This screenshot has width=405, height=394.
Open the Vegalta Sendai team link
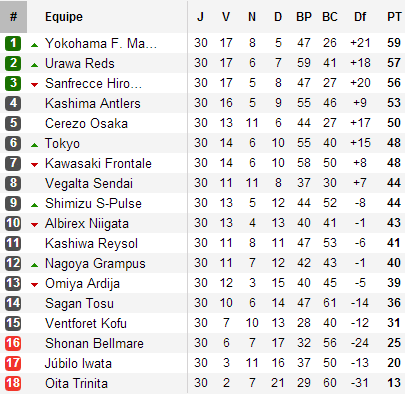(89, 183)
